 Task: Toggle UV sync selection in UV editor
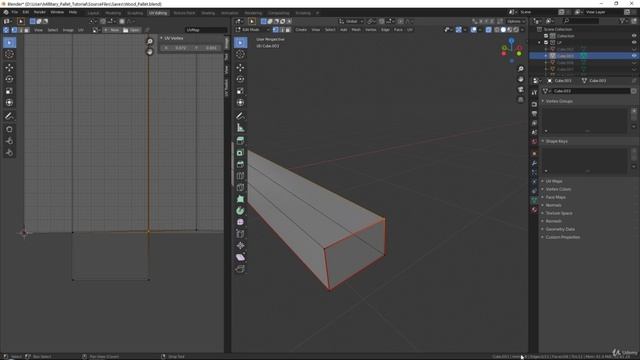[x=6, y=30]
